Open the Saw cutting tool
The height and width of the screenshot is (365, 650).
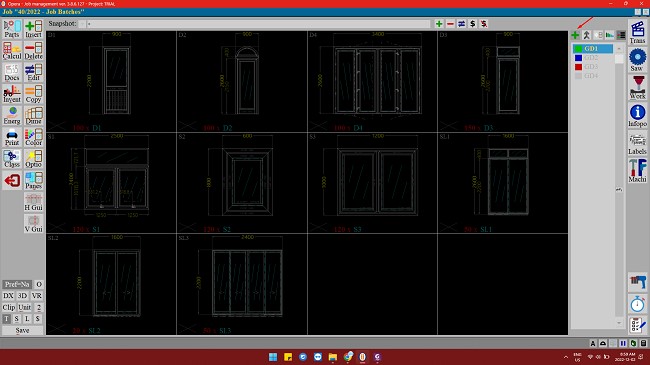coord(637,60)
